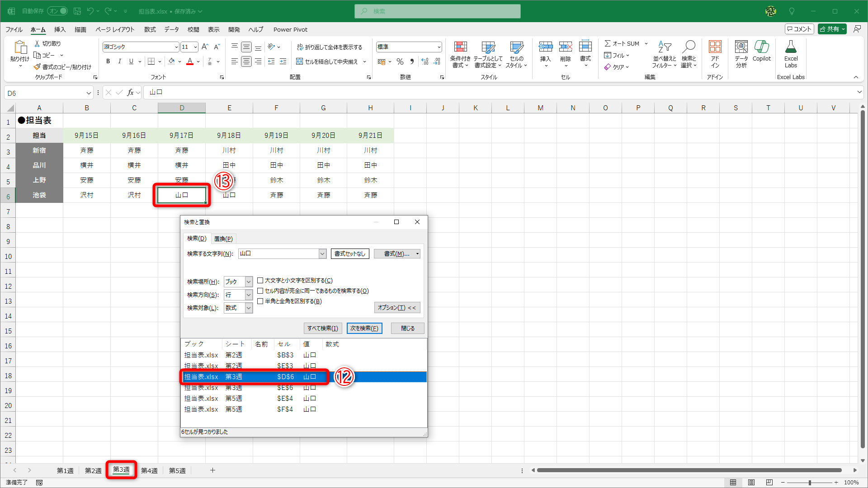Image resolution: width=868 pixels, height=488 pixels.
Task: Click the Format Painter icon
Action: (38, 67)
